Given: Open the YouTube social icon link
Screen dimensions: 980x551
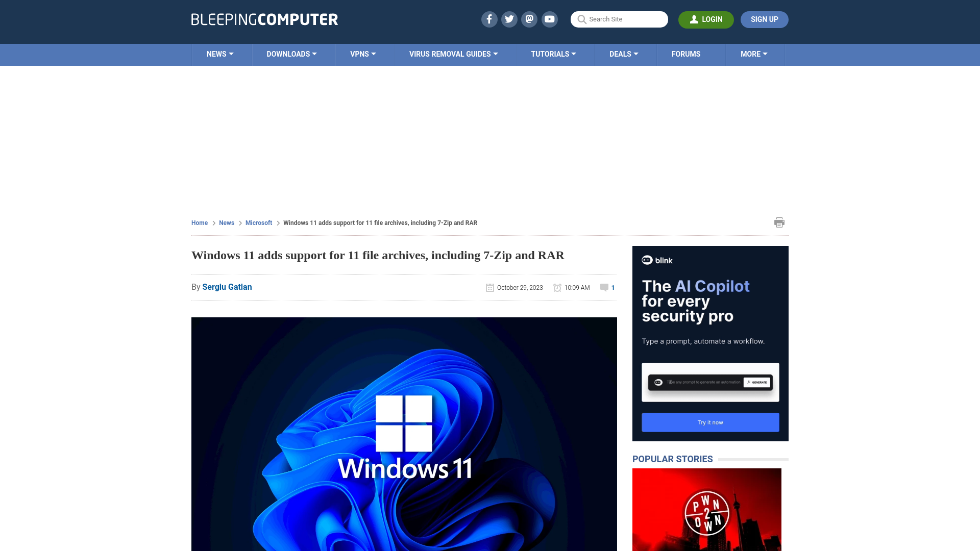Looking at the screenshot, I should click(x=550, y=19).
